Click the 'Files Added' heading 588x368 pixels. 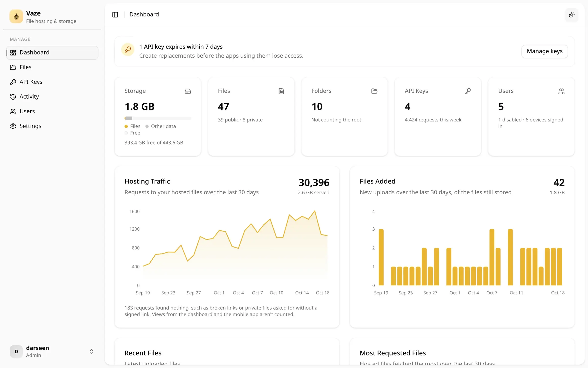(x=377, y=181)
